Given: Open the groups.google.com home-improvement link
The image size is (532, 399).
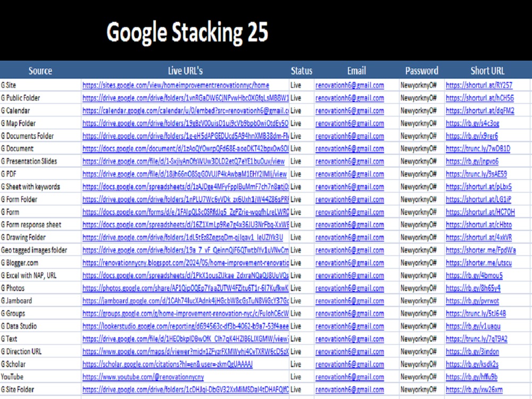Looking at the screenshot, I should coord(186,313).
